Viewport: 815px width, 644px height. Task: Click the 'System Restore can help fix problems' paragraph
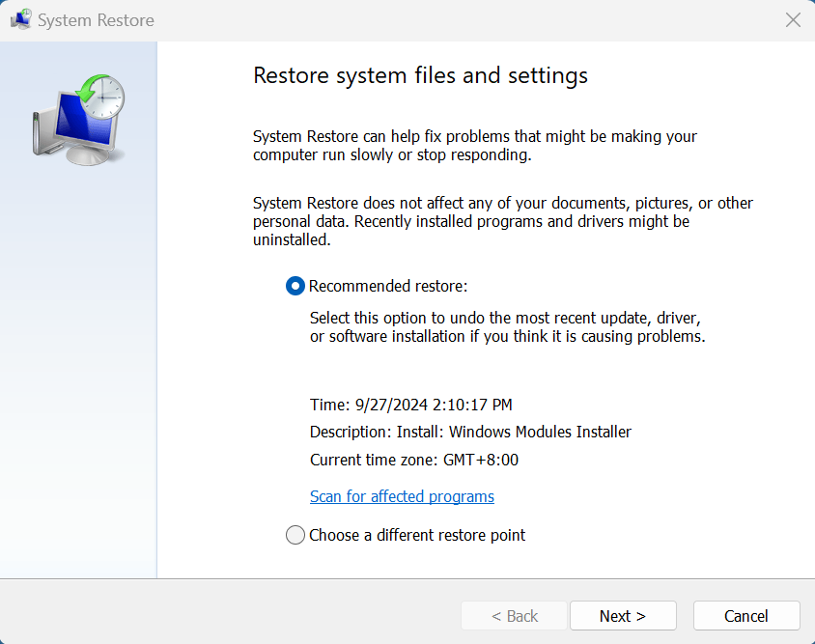click(x=474, y=146)
